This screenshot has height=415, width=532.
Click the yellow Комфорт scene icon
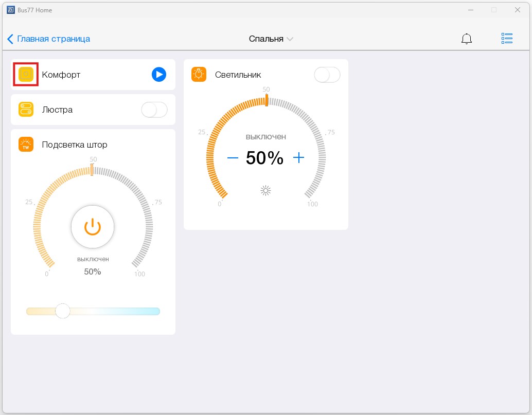(26, 75)
